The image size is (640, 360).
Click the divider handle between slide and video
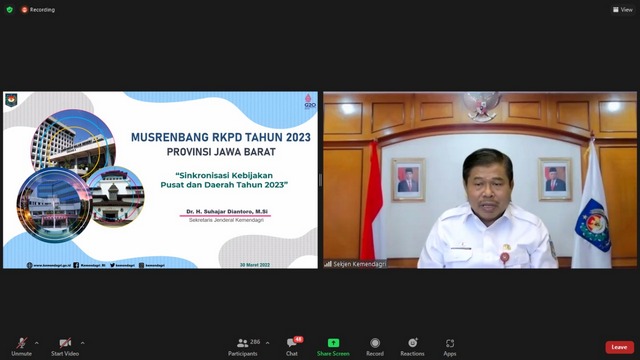(320, 180)
